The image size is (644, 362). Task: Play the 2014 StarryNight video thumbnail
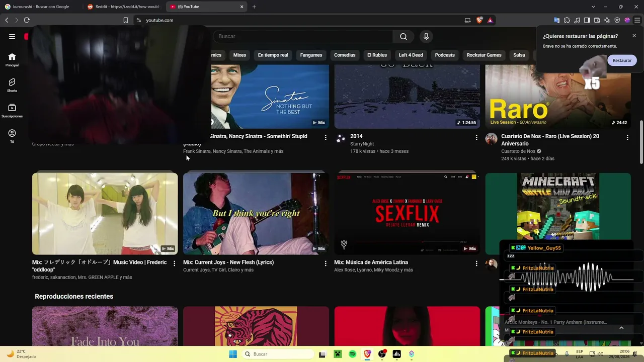tap(407, 96)
